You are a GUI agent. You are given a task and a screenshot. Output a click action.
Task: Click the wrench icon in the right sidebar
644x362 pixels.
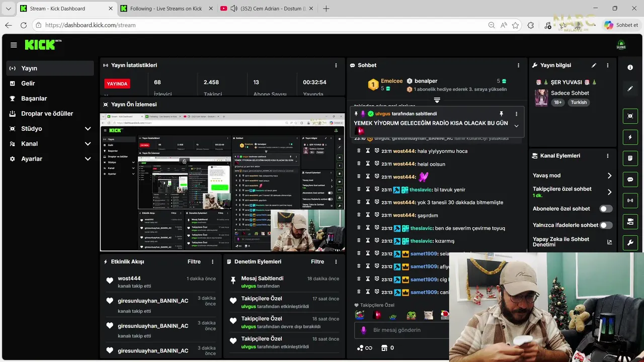click(x=630, y=243)
